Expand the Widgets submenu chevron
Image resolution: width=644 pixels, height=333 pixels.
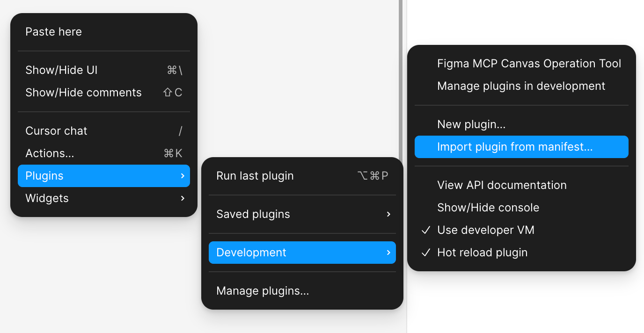[x=182, y=198]
